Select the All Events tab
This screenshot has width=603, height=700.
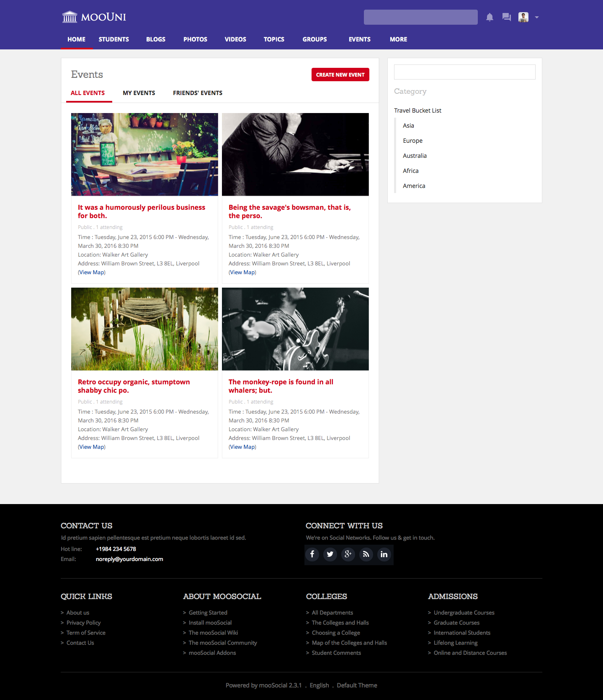point(88,93)
